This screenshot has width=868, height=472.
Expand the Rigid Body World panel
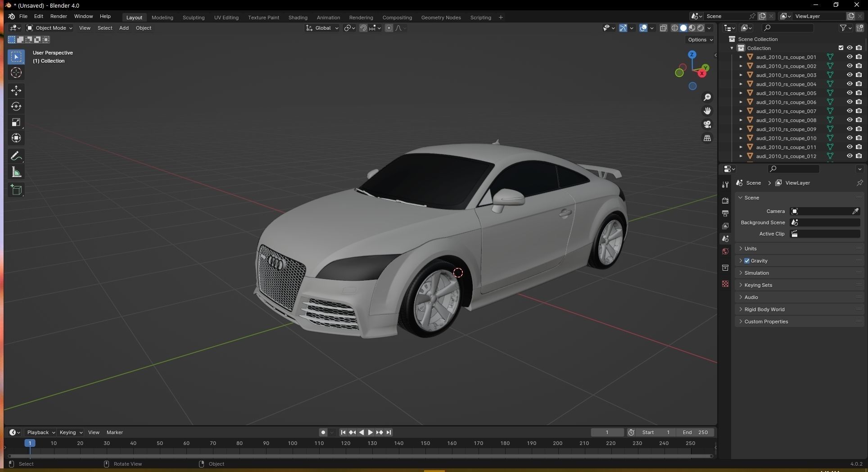tap(799, 309)
